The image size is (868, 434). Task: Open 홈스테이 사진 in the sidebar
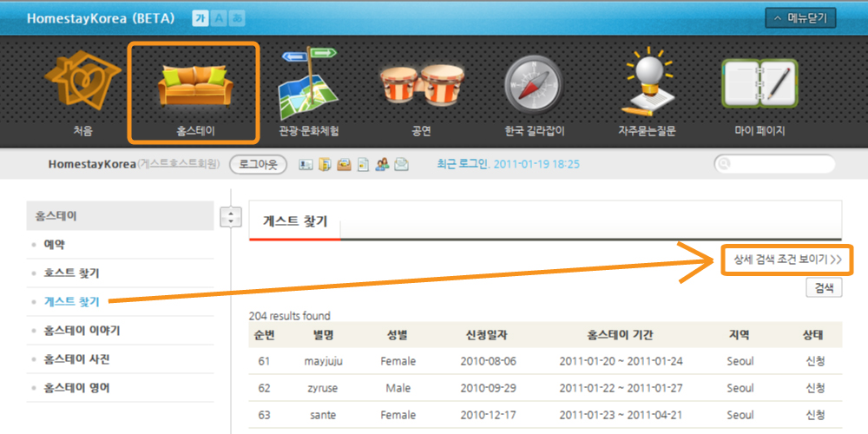[76, 358]
